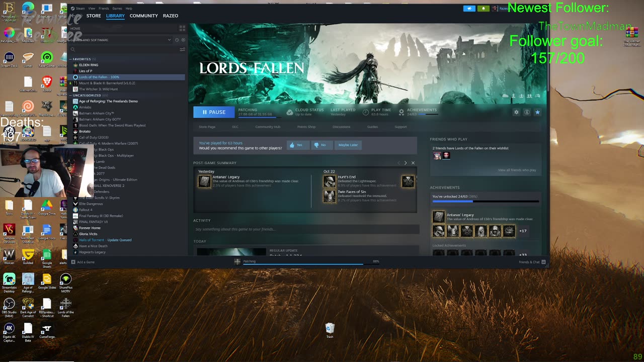
Task: Close the post-game summary panel
Action: tap(413, 163)
